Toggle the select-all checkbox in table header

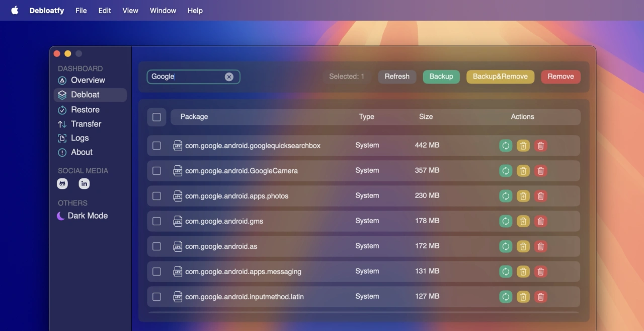[156, 117]
